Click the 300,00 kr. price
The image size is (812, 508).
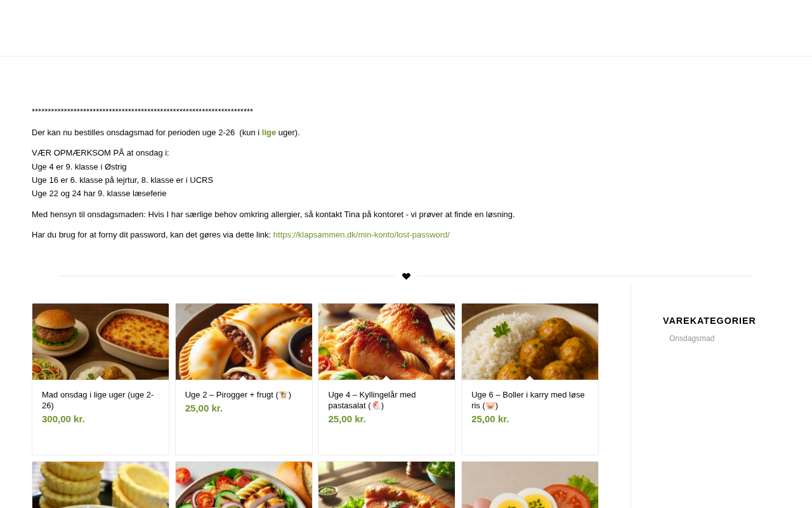click(x=63, y=419)
